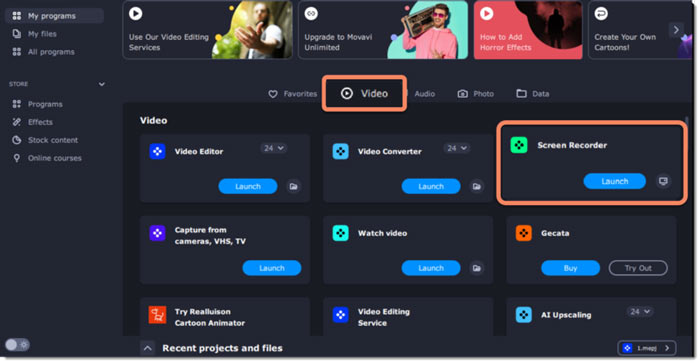Image resolution: width=700 pixels, height=363 pixels.
Task: Click the Stock content icon
Action: click(x=17, y=140)
